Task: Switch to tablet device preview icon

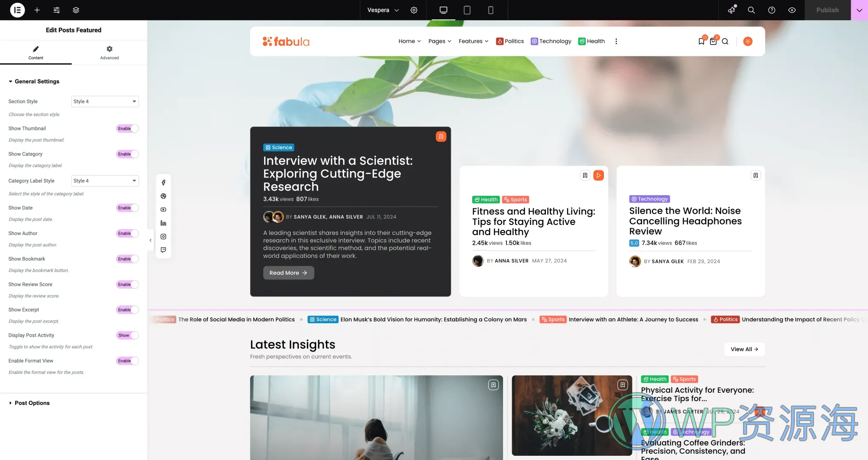Action: (x=467, y=10)
